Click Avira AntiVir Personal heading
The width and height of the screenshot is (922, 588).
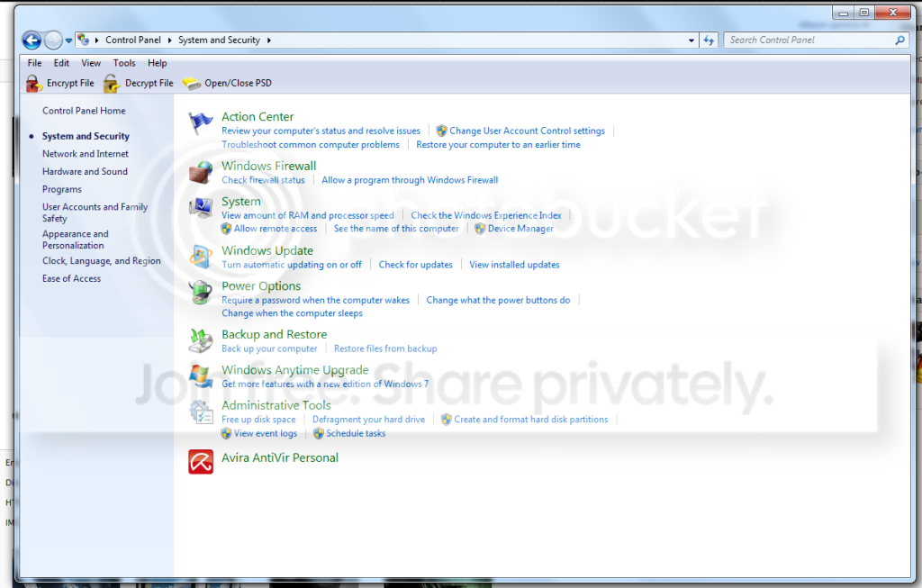(x=280, y=457)
